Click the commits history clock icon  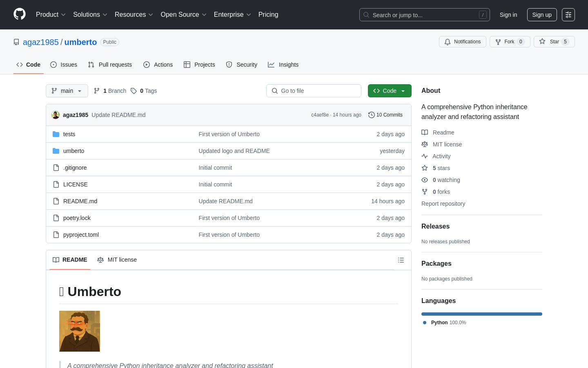click(372, 115)
